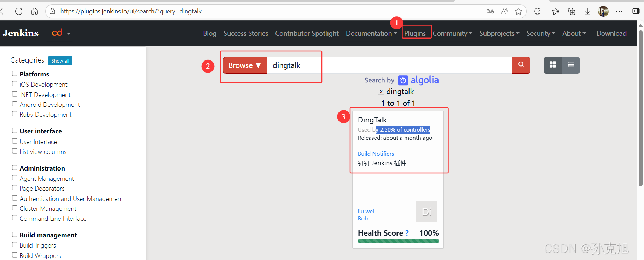Open the browser extensions icon
This screenshot has height=260, width=644.
(537, 11)
